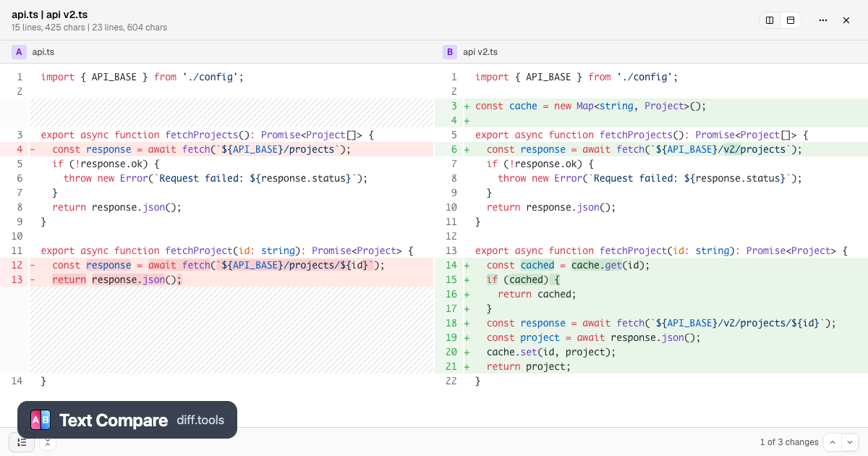Click removed line 13 'return response.json();'
The height and width of the screenshot is (456, 868).
(116, 279)
